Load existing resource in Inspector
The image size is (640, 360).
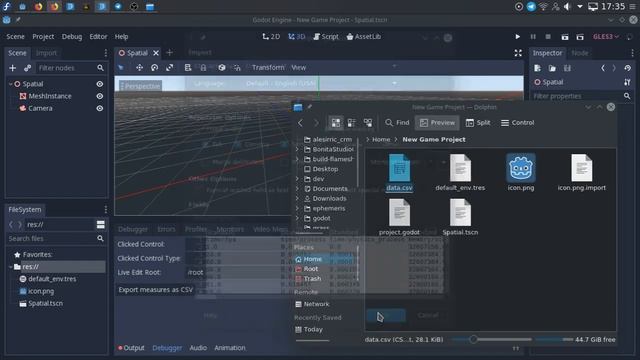click(552, 68)
